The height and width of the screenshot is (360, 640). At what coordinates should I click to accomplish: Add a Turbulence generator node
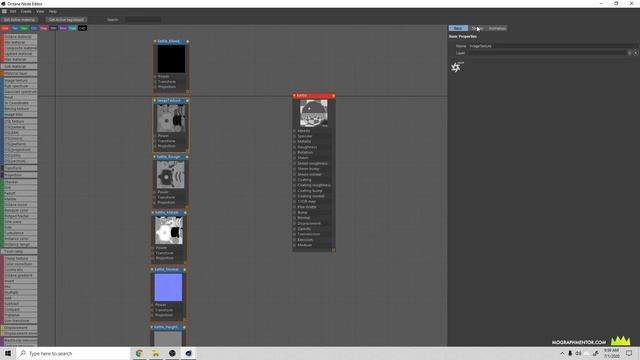point(19,233)
